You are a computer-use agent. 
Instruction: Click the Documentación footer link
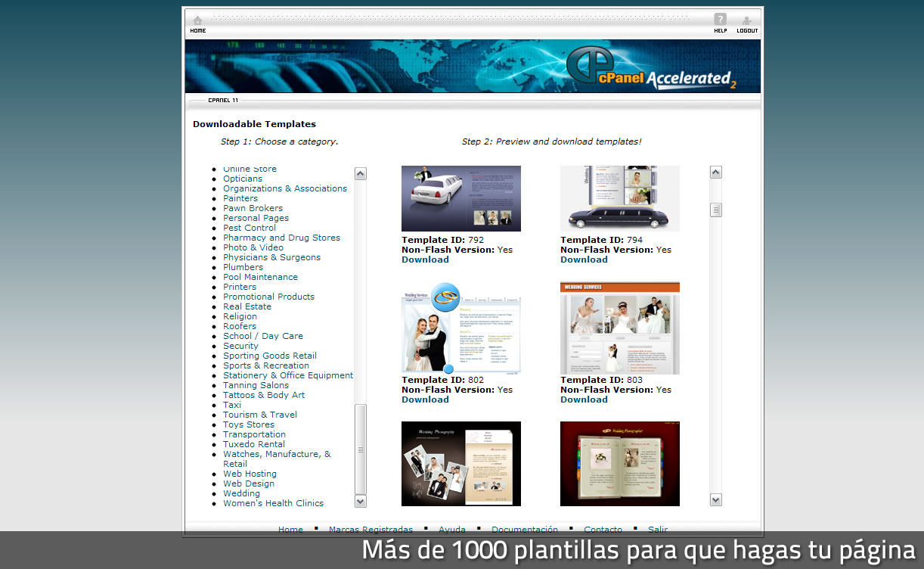point(524,529)
